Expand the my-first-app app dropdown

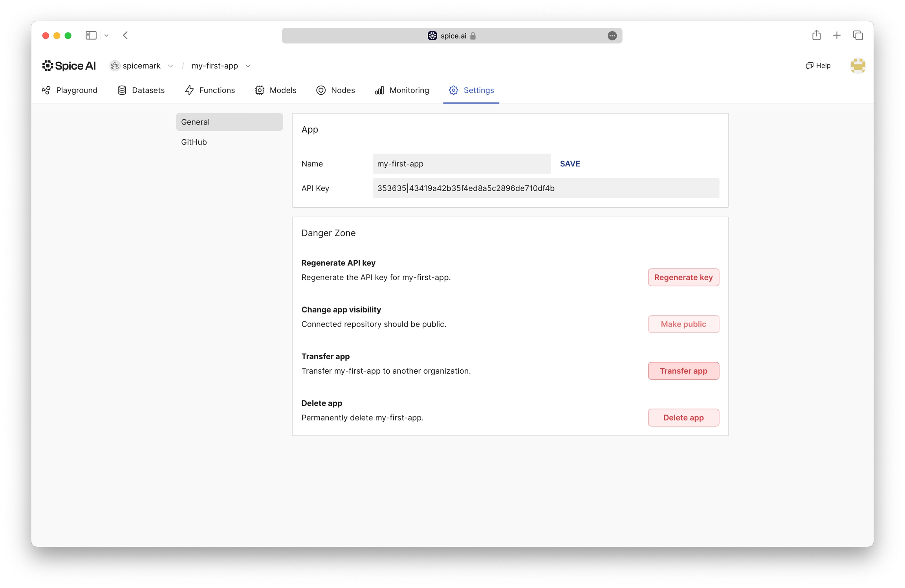[248, 66]
